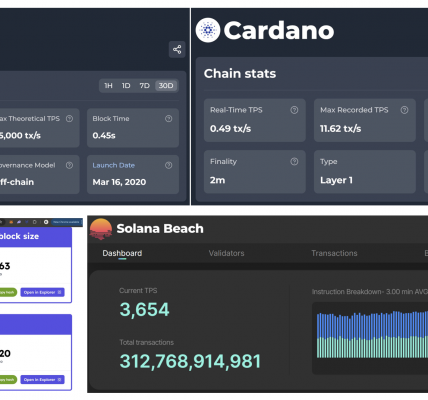Click the 11.62 tx/s Max Recorded TPS value
Viewport: 428px width, 400px height.
(x=340, y=129)
